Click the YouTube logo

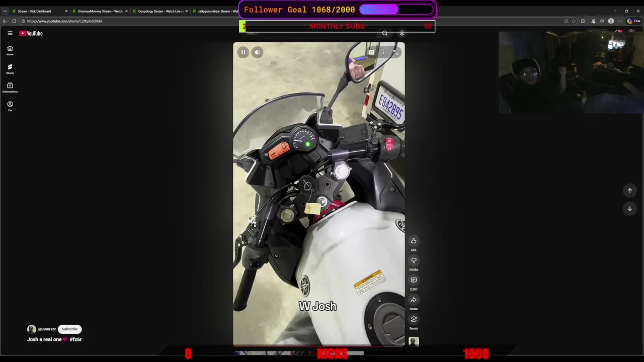pos(31,33)
